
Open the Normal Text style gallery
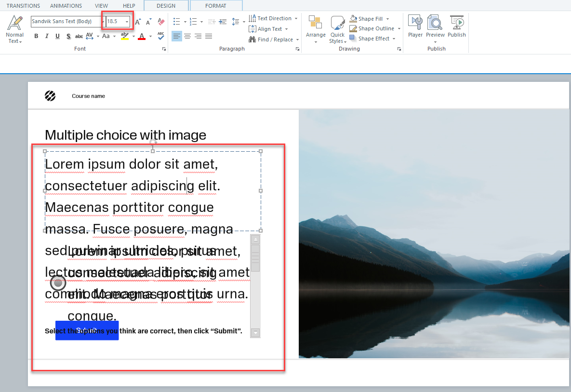tap(14, 29)
